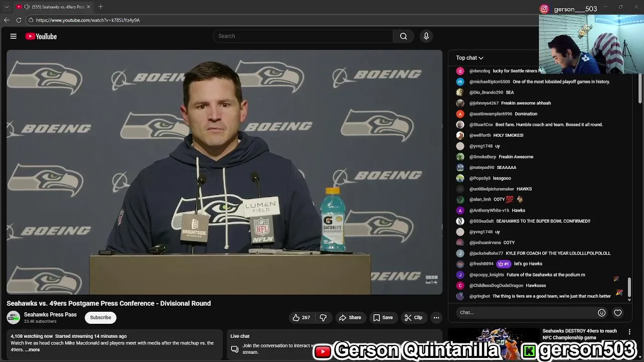The image size is (644, 362).
Task: Click the HOLY SMOKES! message by @wellforth
Action: tap(508, 135)
